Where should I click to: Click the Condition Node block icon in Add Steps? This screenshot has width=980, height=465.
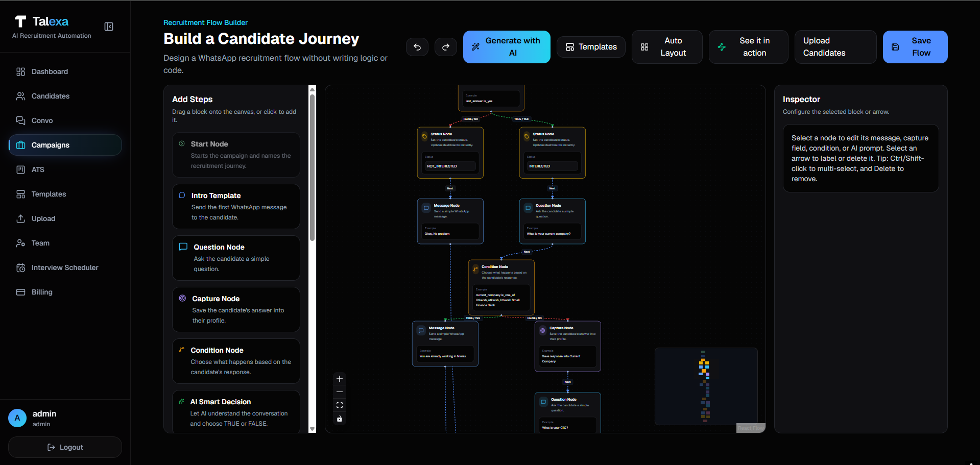[x=181, y=350]
